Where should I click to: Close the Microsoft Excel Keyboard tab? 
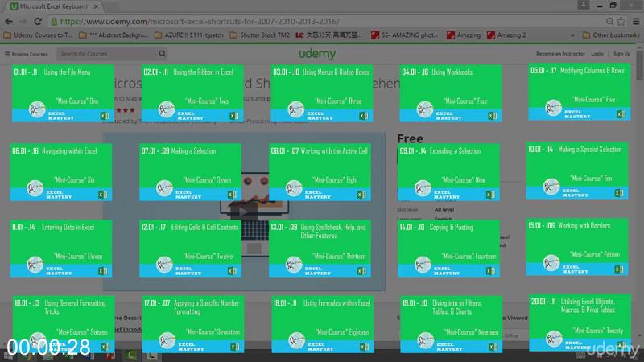click(96, 6)
